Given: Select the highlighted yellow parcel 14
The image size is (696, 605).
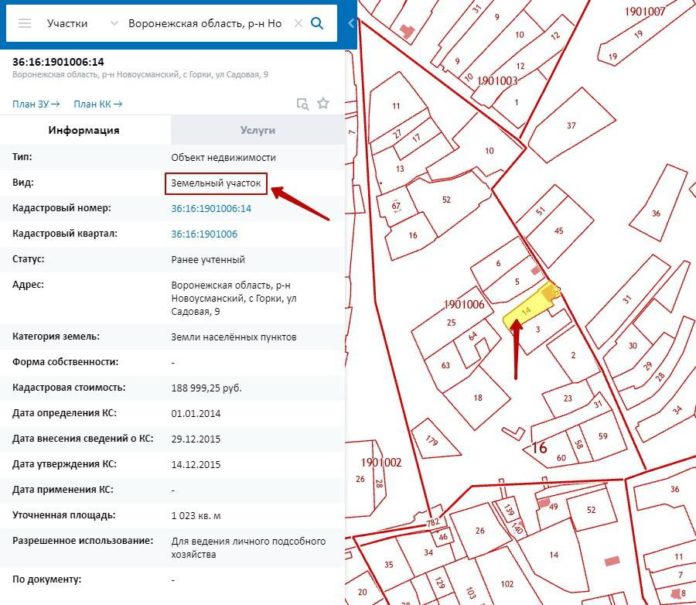Looking at the screenshot, I should click(527, 307).
